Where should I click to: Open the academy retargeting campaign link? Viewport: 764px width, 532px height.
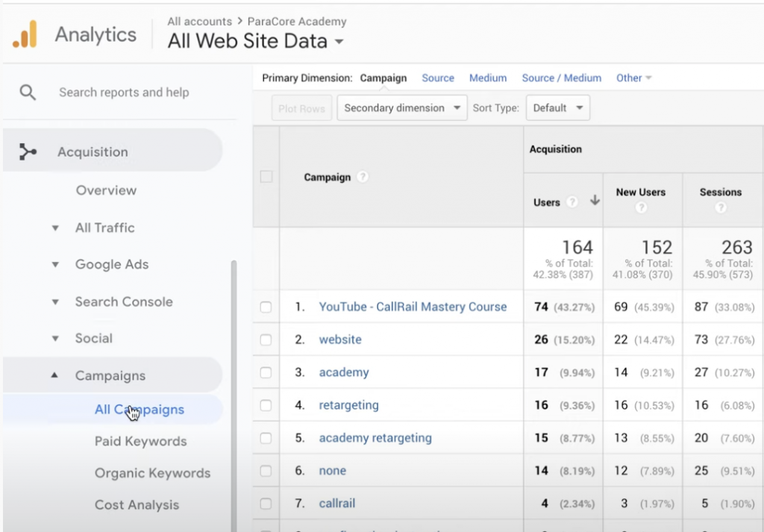point(375,438)
